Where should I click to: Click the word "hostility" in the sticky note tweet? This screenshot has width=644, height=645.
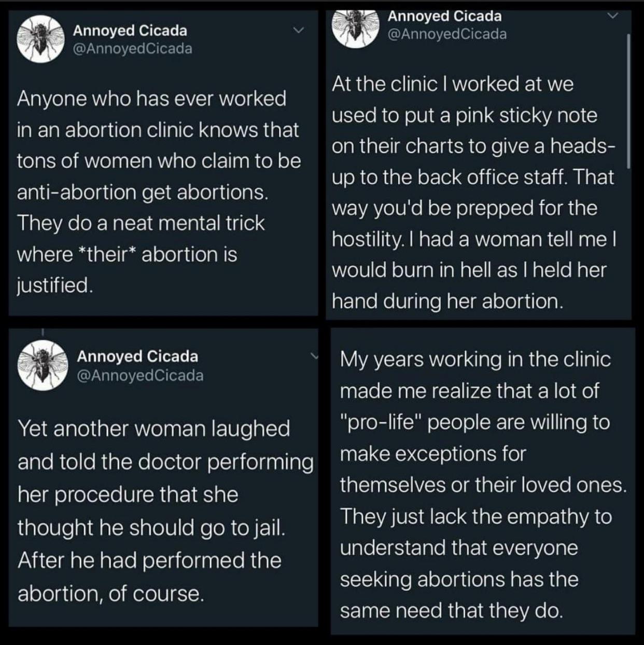pyautogui.click(x=366, y=240)
